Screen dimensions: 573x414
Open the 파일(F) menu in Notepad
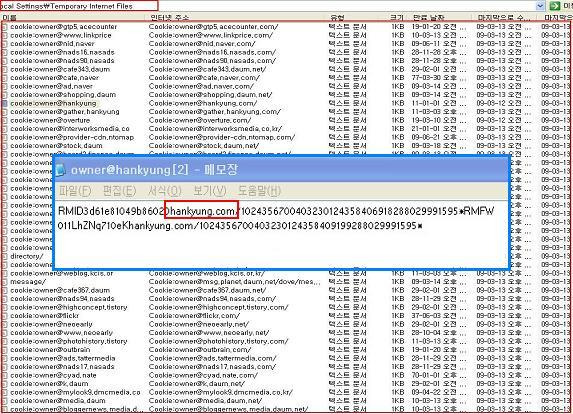75,191
